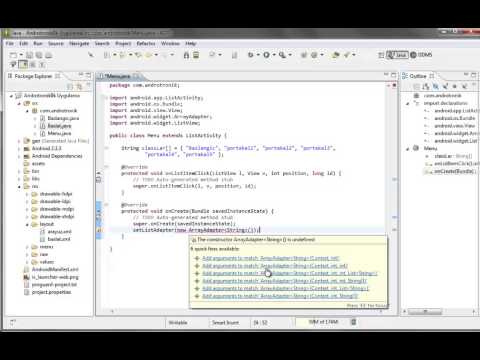This screenshot has width=480, height=360.
Task: Collapse the layout folder node
Action: 27,225
